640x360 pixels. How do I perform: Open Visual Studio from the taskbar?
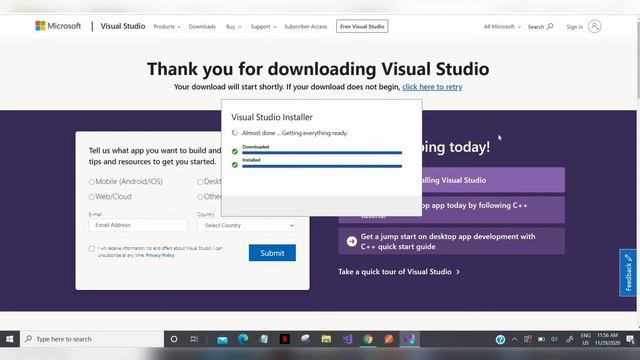[x=347, y=339]
